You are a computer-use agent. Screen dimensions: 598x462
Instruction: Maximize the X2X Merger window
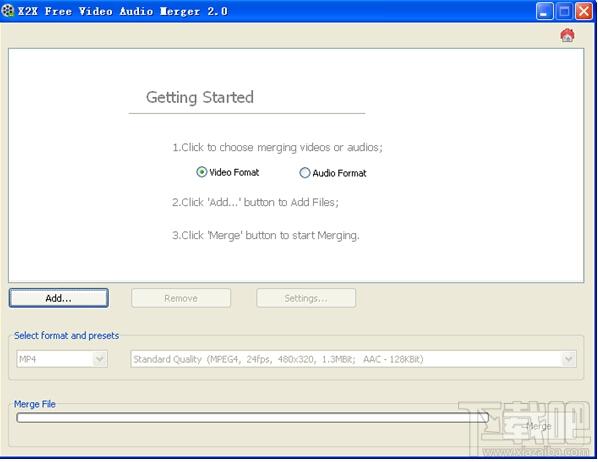coord(564,11)
